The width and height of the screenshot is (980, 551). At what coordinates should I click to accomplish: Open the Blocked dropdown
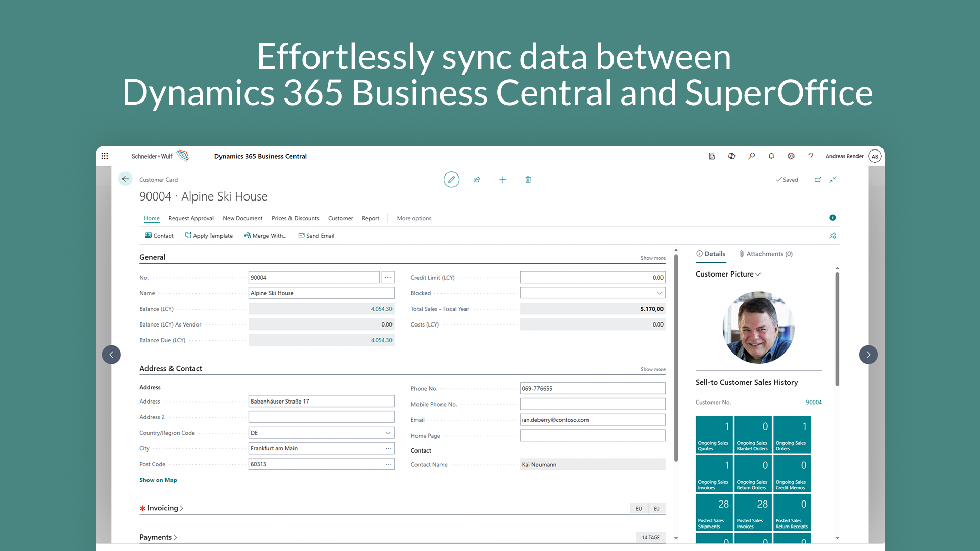(x=659, y=293)
